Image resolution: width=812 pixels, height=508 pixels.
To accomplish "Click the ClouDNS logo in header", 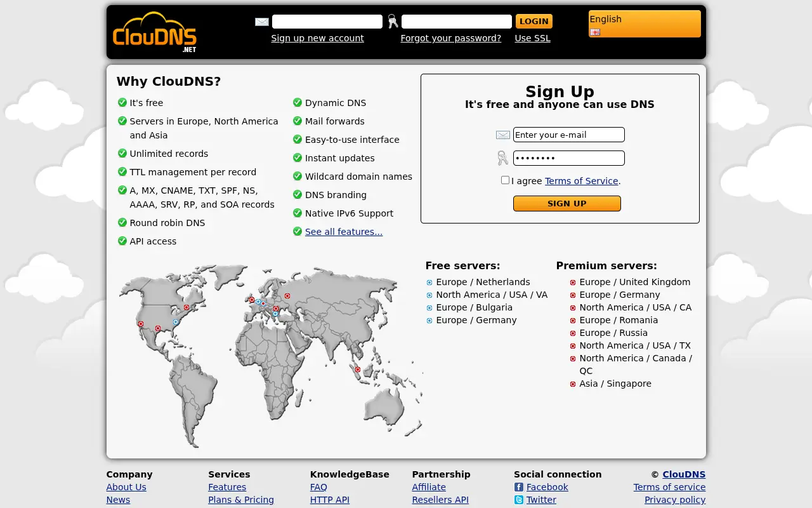I will click(x=155, y=32).
